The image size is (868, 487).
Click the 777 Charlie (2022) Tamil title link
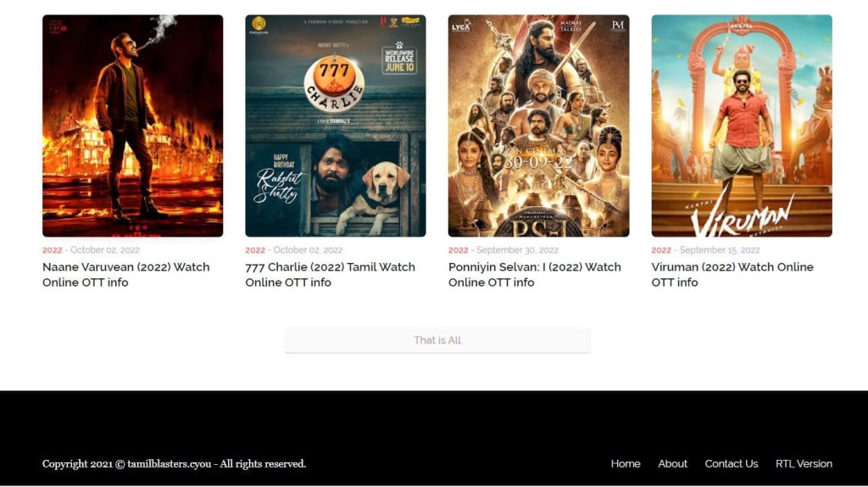pyautogui.click(x=330, y=275)
